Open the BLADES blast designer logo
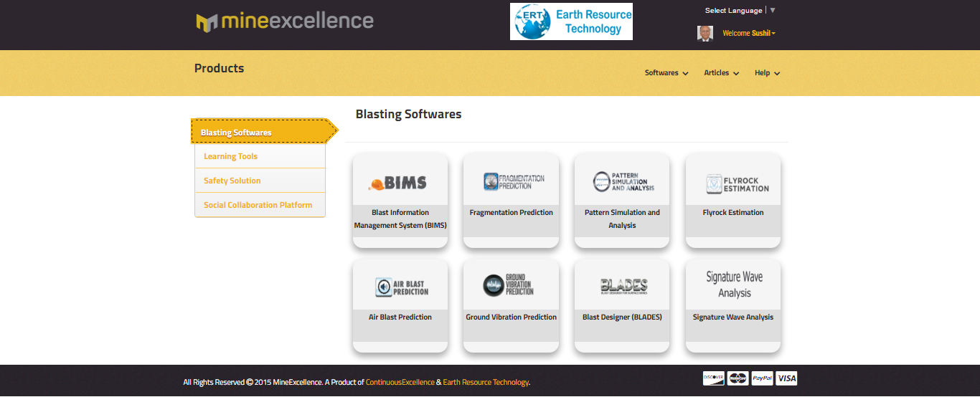This screenshot has width=980, height=397. (622, 287)
